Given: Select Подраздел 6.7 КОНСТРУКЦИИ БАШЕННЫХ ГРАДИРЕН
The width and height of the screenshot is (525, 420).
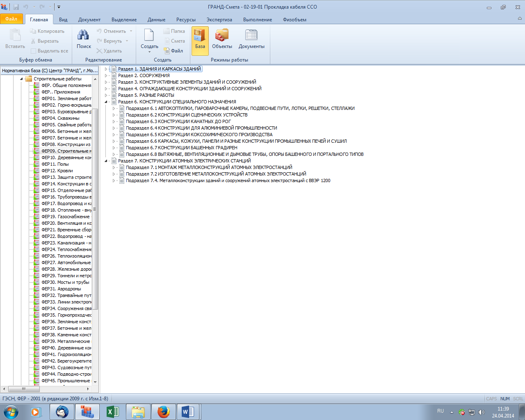Looking at the screenshot, I should [x=181, y=148].
